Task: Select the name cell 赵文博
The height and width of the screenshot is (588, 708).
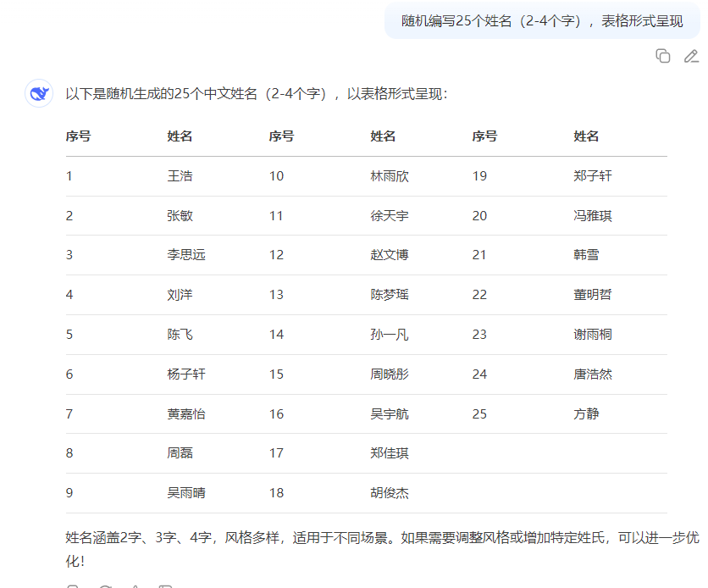Action: click(x=390, y=255)
